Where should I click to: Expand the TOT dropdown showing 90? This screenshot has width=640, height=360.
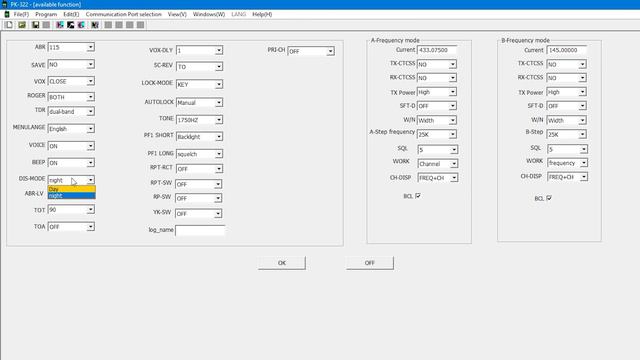pyautogui.click(x=90, y=209)
